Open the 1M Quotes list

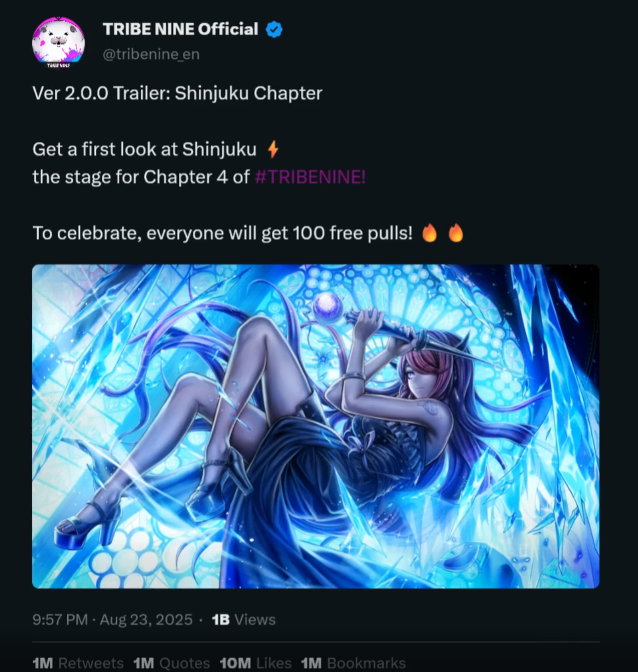(x=171, y=663)
